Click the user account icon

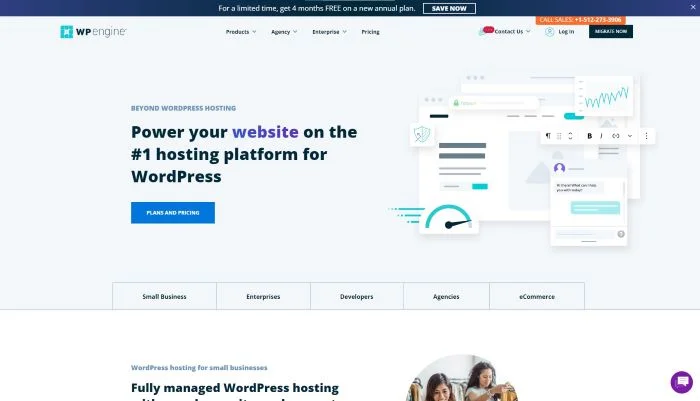pyautogui.click(x=550, y=32)
